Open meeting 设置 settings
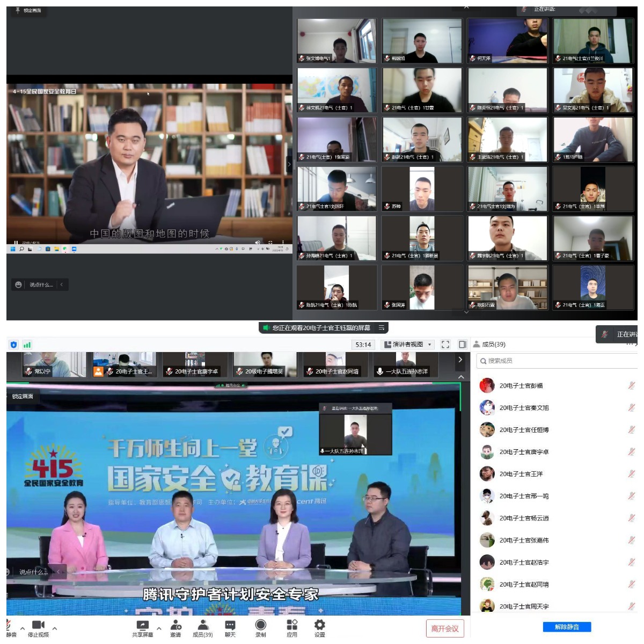 point(319,627)
